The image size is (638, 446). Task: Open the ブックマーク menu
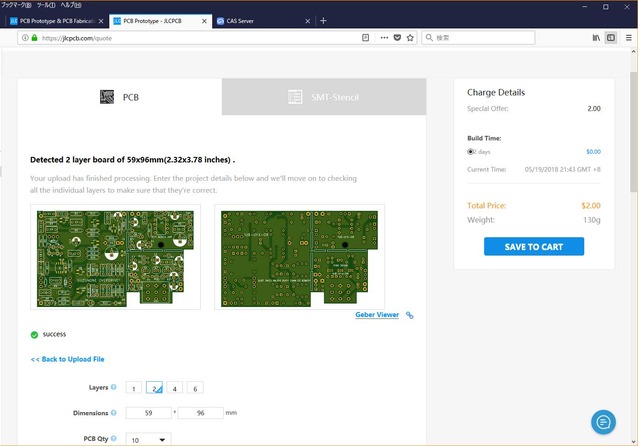click(x=16, y=5)
